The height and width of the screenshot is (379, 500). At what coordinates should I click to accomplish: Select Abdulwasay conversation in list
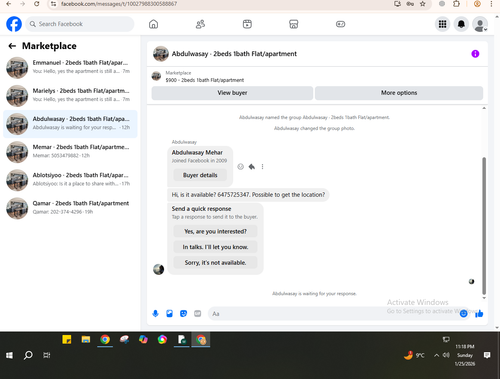(70, 124)
